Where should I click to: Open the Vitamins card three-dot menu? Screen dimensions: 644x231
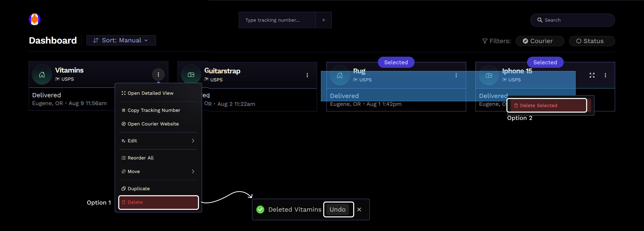(x=158, y=75)
